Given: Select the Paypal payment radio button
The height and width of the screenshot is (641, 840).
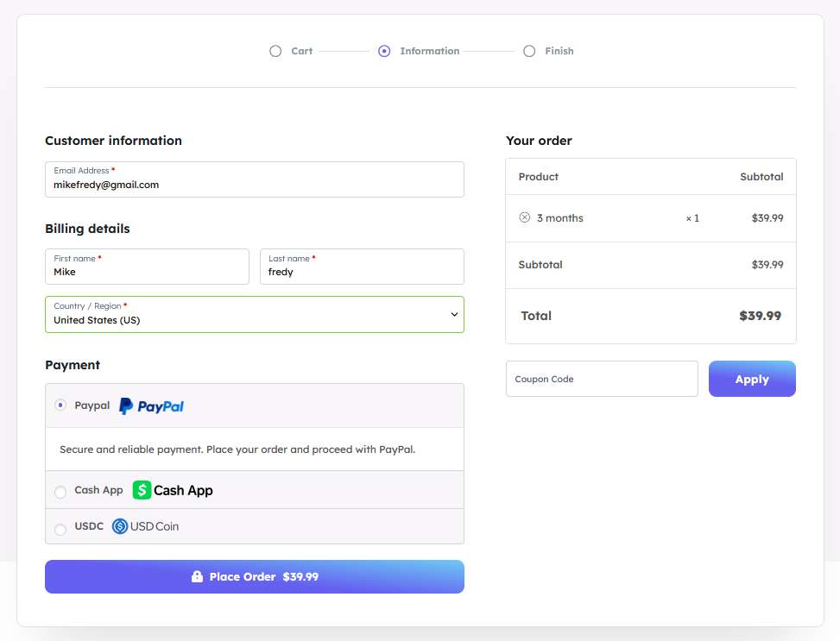Looking at the screenshot, I should coord(60,405).
